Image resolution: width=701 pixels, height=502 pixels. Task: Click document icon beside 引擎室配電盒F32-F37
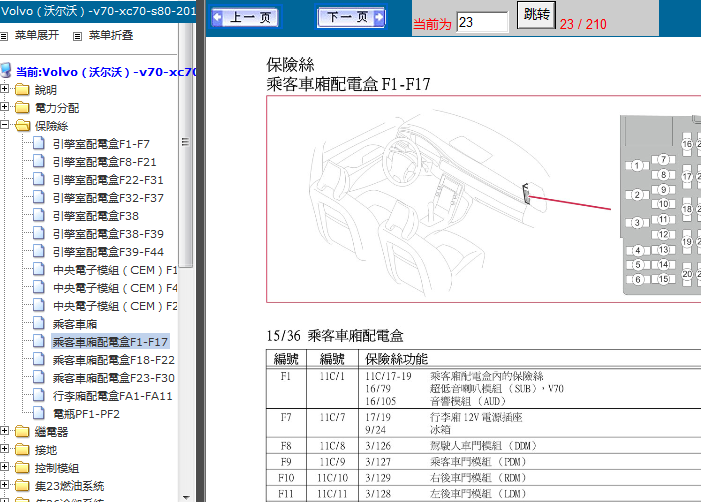coord(39,197)
